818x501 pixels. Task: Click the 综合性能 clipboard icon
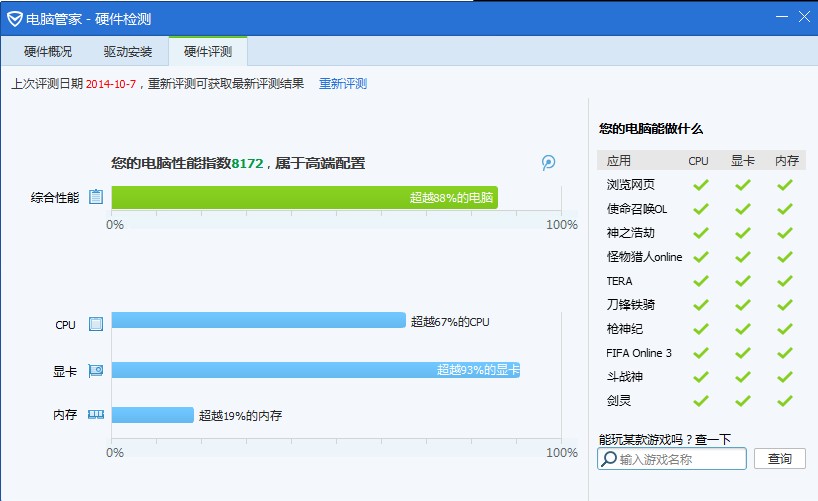pos(96,197)
